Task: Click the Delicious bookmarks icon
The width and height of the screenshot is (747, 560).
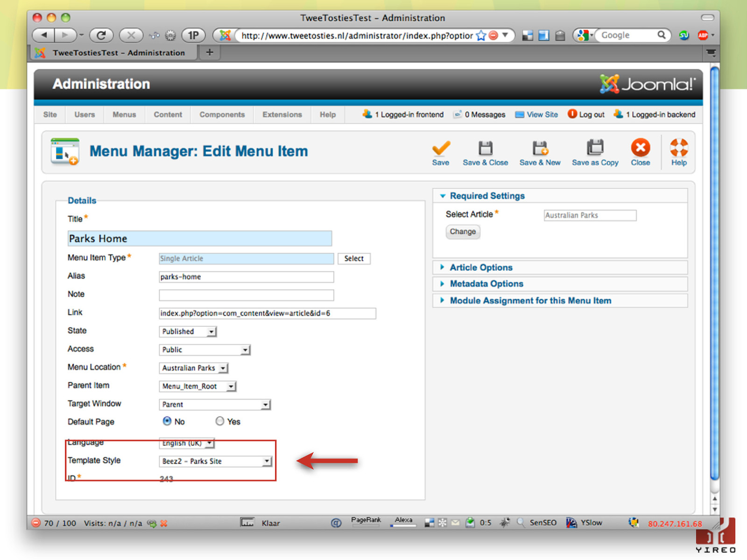Action: point(528,35)
